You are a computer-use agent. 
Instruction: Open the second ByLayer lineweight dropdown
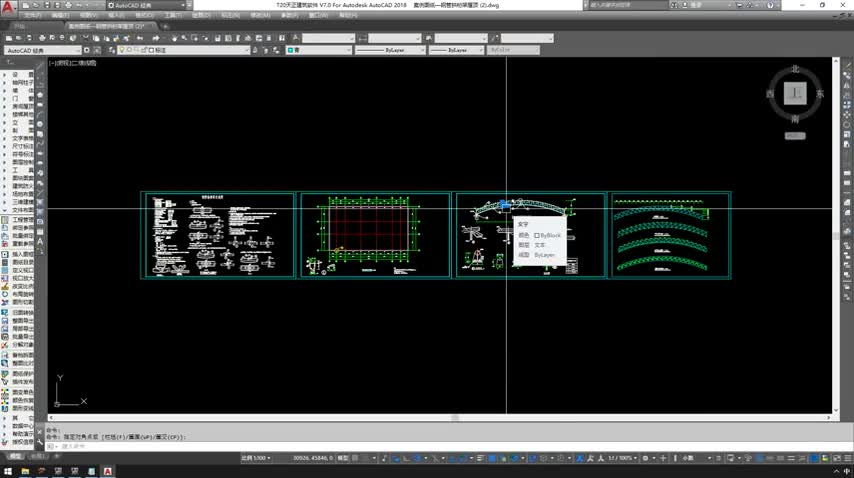(x=456, y=50)
